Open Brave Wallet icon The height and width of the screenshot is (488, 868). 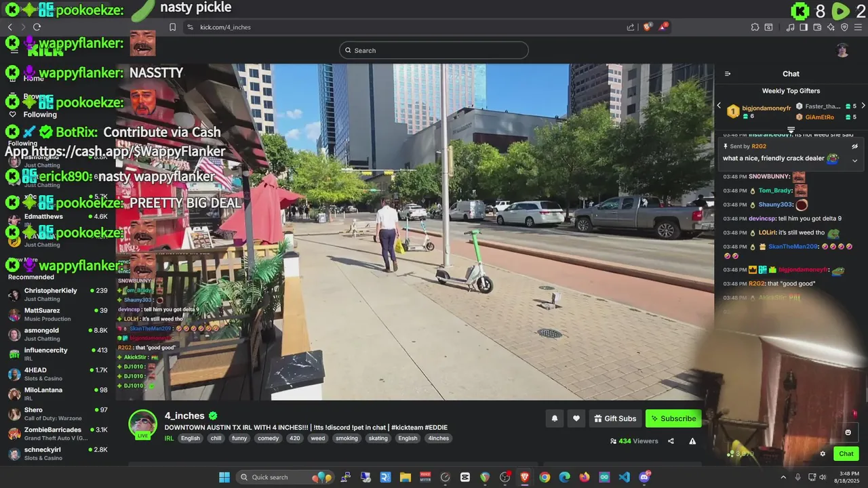click(x=817, y=27)
